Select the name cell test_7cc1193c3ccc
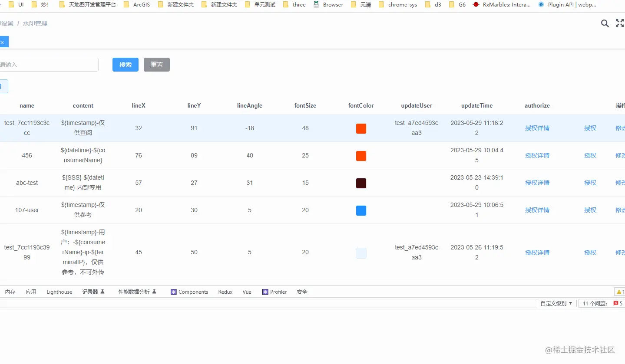 pyautogui.click(x=27, y=128)
